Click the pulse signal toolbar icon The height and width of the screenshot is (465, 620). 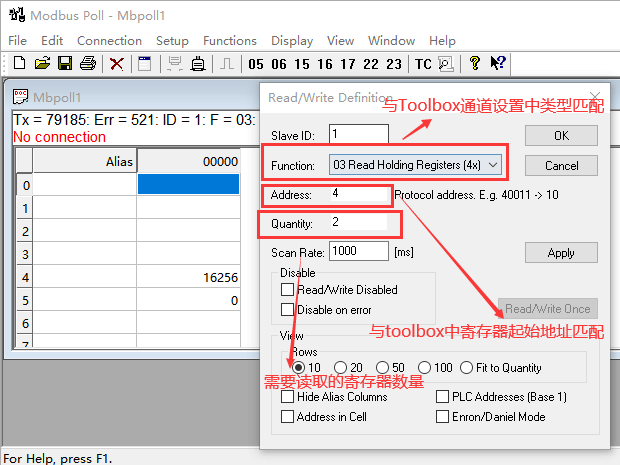click(227, 64)
